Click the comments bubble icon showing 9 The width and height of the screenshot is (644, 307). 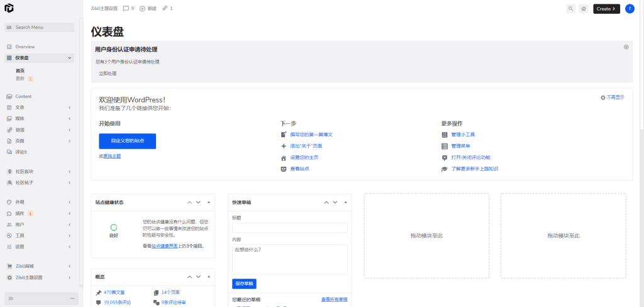(126, 8)
